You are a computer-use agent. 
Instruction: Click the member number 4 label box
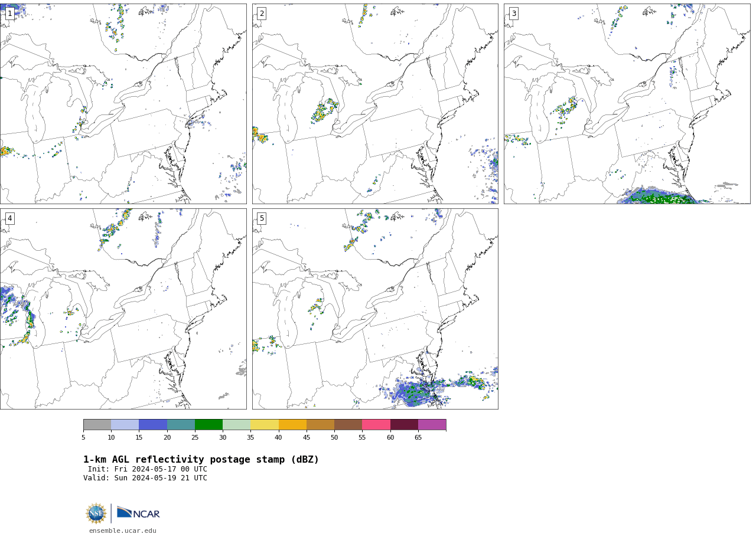pos(9,218)
